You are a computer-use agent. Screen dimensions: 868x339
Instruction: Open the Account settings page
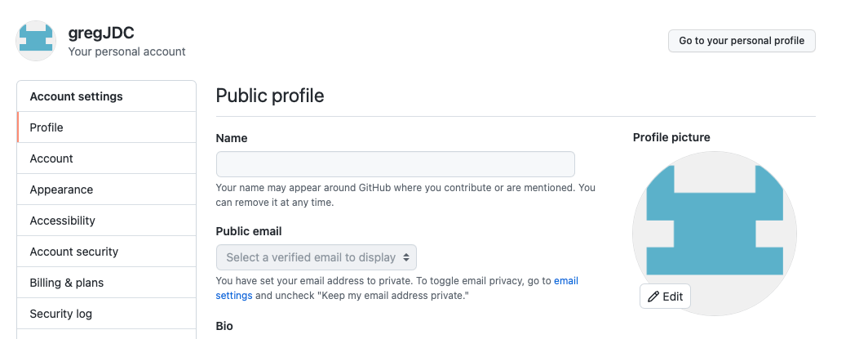[51, 158]
